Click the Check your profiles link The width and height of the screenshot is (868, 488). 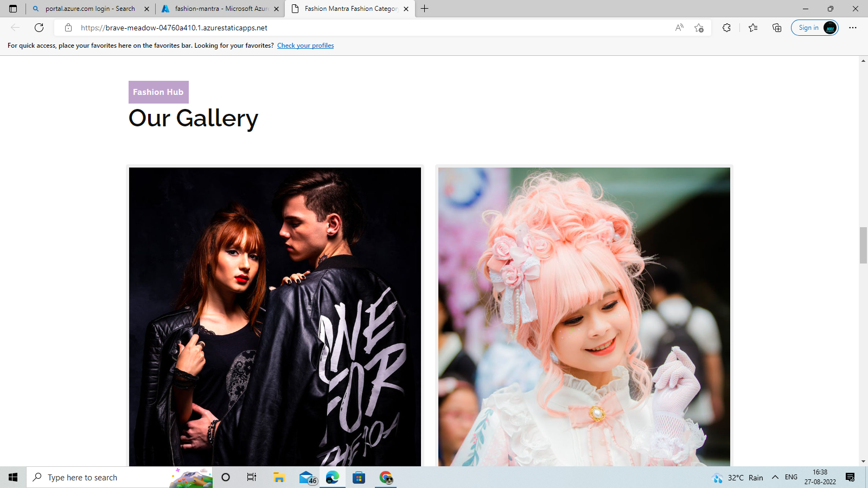[305, 46]
